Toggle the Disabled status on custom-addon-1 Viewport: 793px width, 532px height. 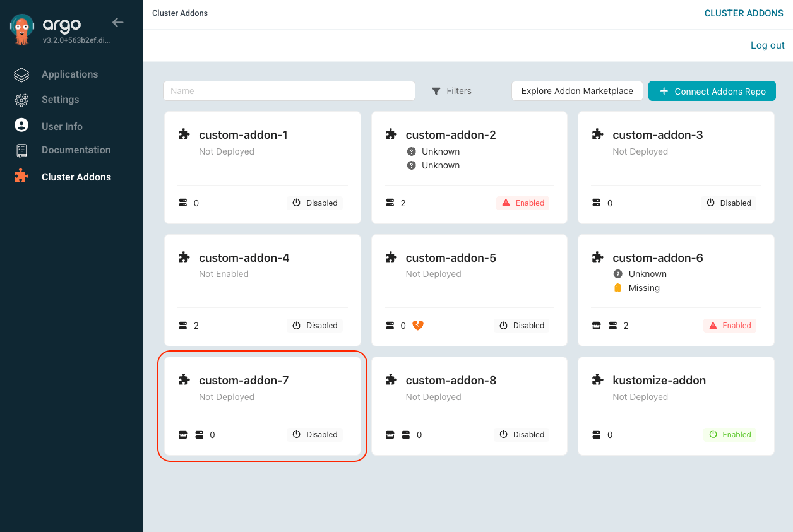tap(314, 203)
